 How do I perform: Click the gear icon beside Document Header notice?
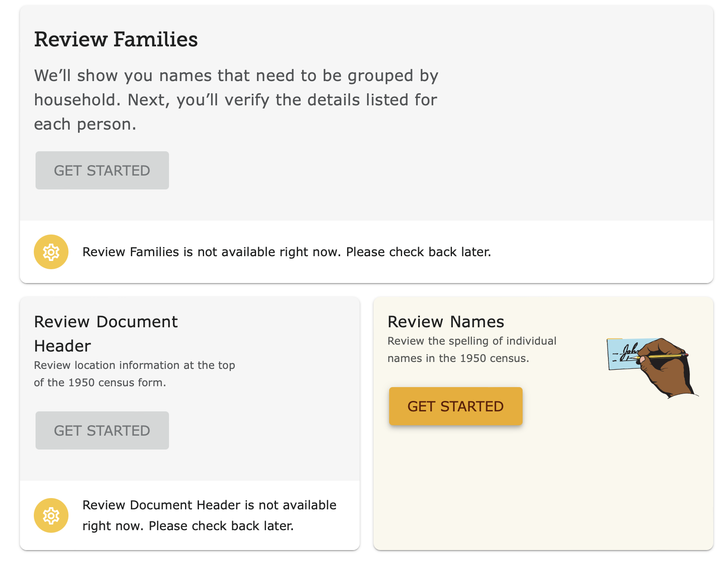click(51, 515)
